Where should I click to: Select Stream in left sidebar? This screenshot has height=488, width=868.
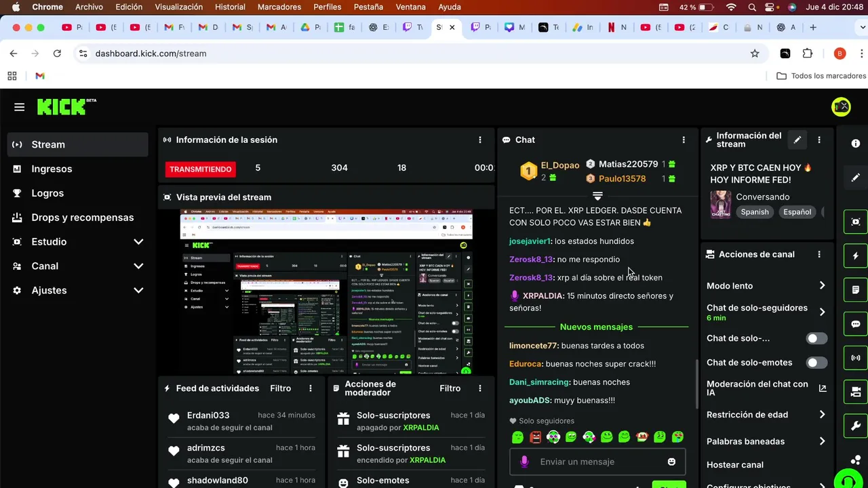click(78, 144)
